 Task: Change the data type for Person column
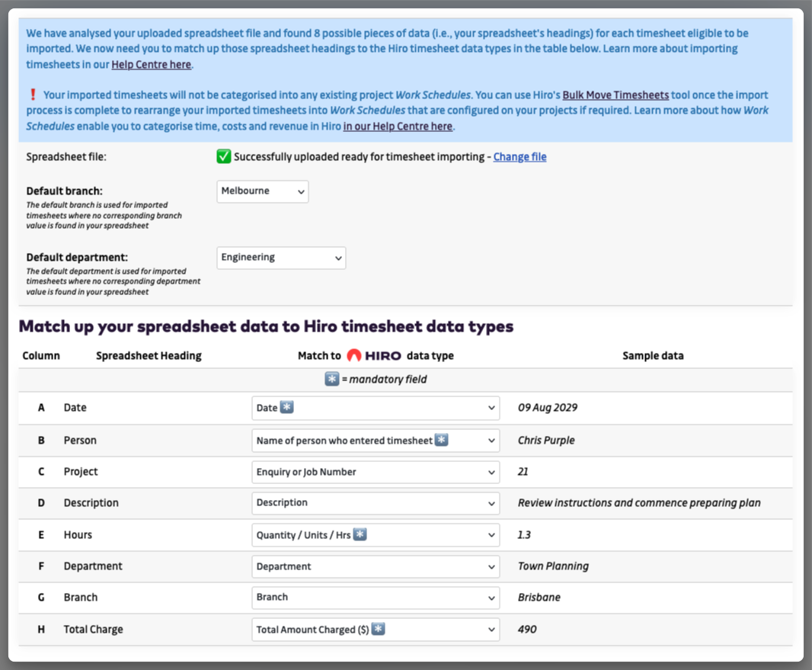coord(376,441)
